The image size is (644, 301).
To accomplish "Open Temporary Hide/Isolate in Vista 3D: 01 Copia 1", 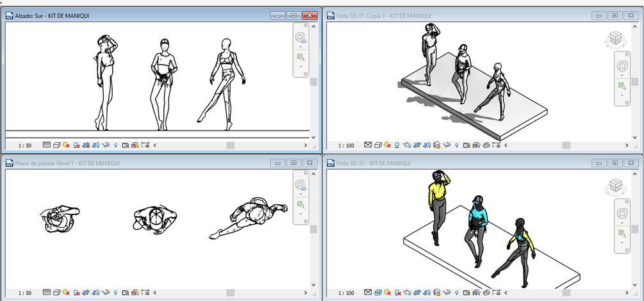I will 447,145.
